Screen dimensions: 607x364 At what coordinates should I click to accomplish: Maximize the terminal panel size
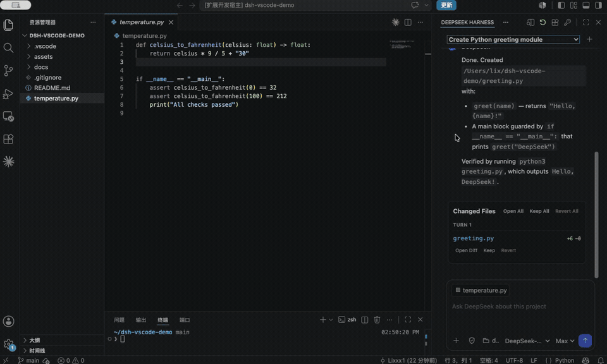tap(408, 320)
